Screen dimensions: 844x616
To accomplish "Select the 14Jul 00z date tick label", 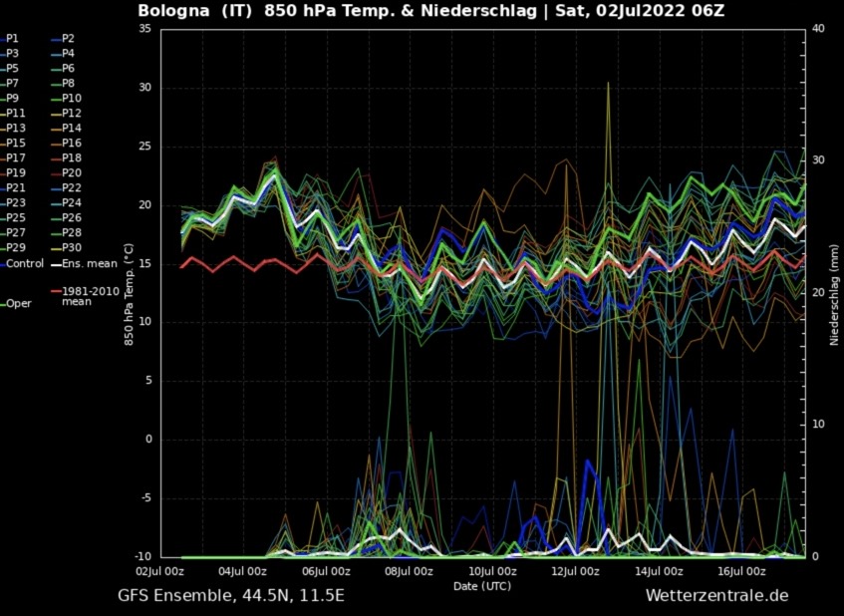I will coord(659,571).
